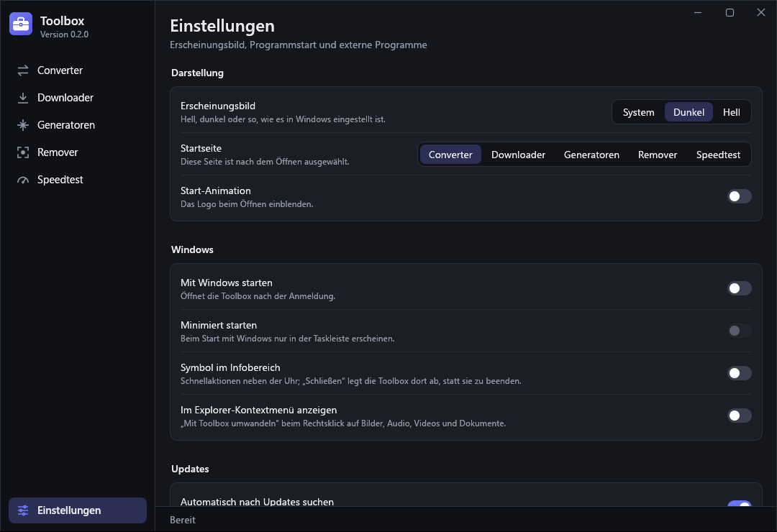777x532 pixels.
Task: Click the Toolbox briefcase logo icon
Action: [x=21, y=24]
